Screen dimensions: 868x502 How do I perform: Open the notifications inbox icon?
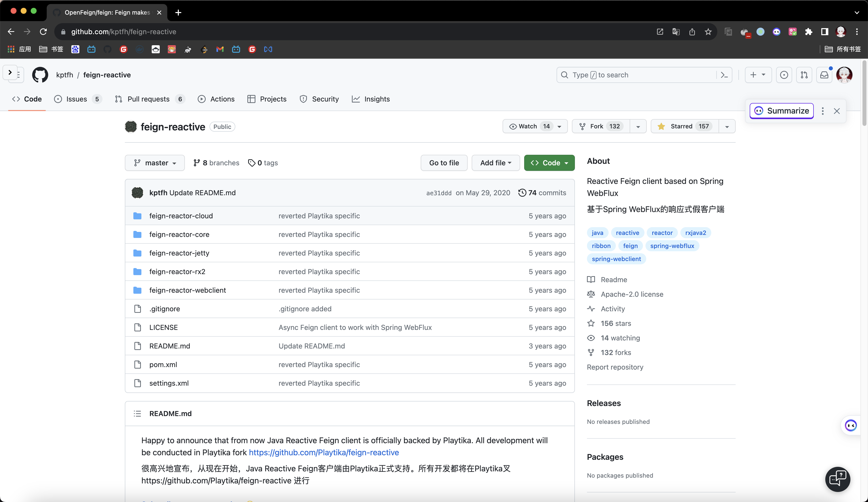tap(824, 75)
